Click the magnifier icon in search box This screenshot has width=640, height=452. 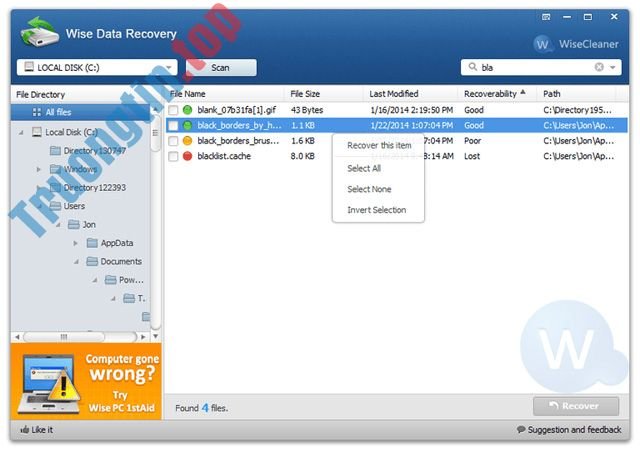click(x=473, y=67)
